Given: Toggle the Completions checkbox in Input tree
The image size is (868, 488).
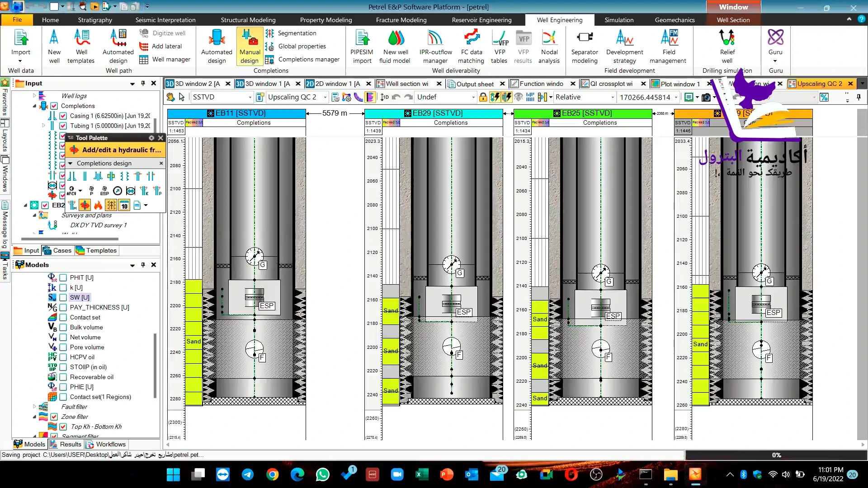Looking at the screenshot, I should point(54,106).
